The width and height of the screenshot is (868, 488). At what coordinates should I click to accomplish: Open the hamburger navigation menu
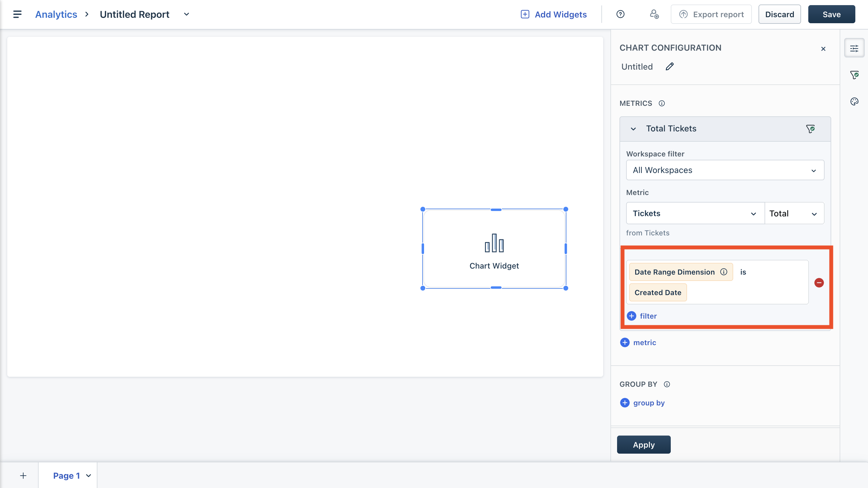point(17,14)
